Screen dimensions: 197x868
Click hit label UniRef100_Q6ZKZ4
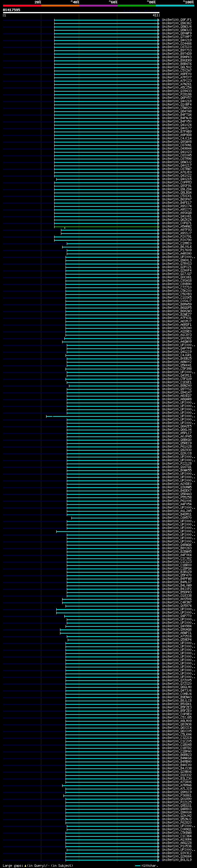[177, 220]
